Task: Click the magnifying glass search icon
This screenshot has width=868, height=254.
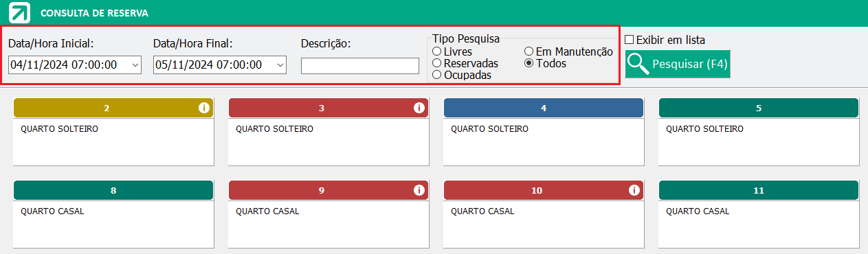Action: pyautogui.click(x=639, y=64)
